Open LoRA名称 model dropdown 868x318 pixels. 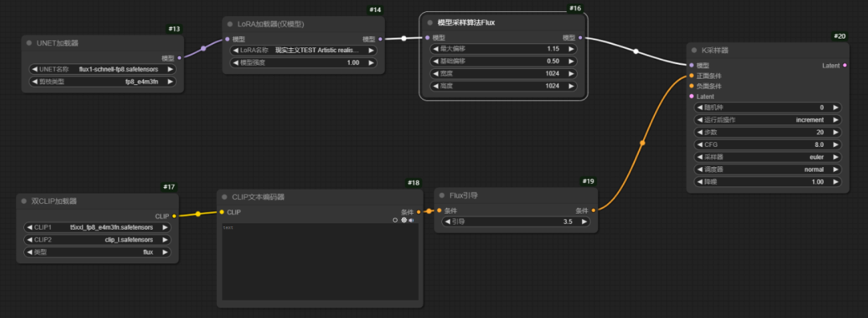tap(303, 51)
